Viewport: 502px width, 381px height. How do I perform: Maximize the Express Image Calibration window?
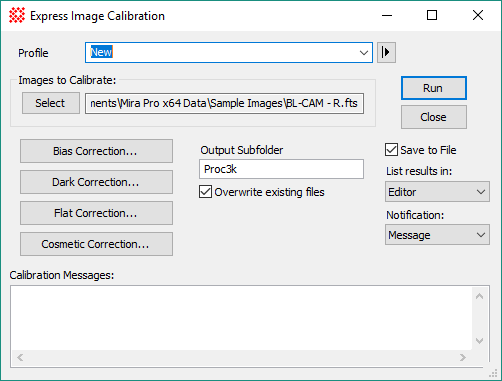click(x=432, y=15)
